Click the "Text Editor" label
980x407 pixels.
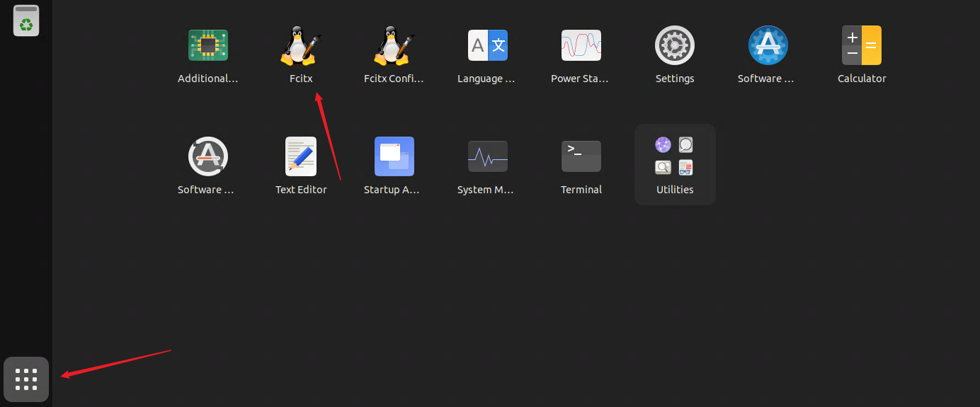click(x=301, y=190)
